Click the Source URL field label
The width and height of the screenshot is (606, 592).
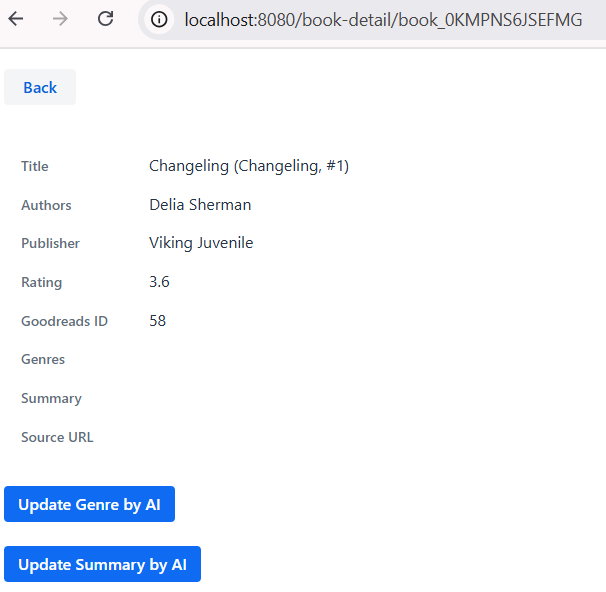pyautogui.click(x=57, y=437)
